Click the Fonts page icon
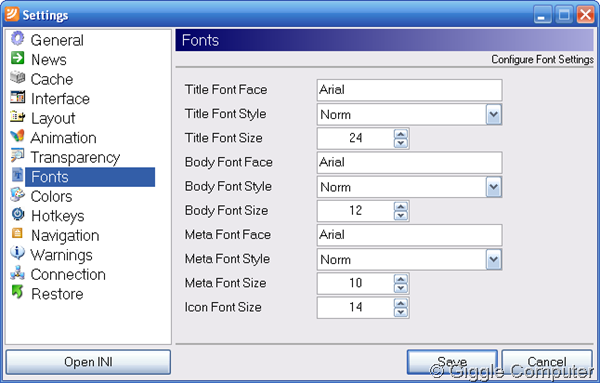Image resolution: width=600 pixels, height=383 pixels. pyautogui.click(x=18, y=175)
